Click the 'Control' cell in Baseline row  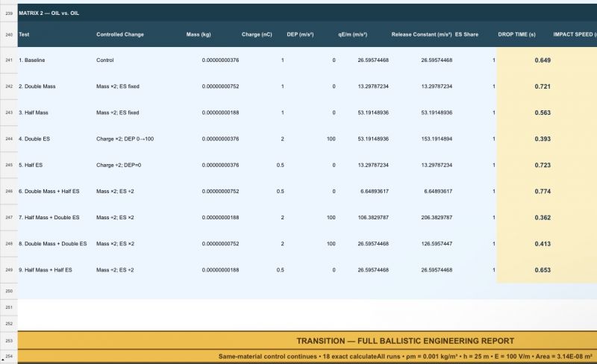pyautogui.click(x=104, y=60)
